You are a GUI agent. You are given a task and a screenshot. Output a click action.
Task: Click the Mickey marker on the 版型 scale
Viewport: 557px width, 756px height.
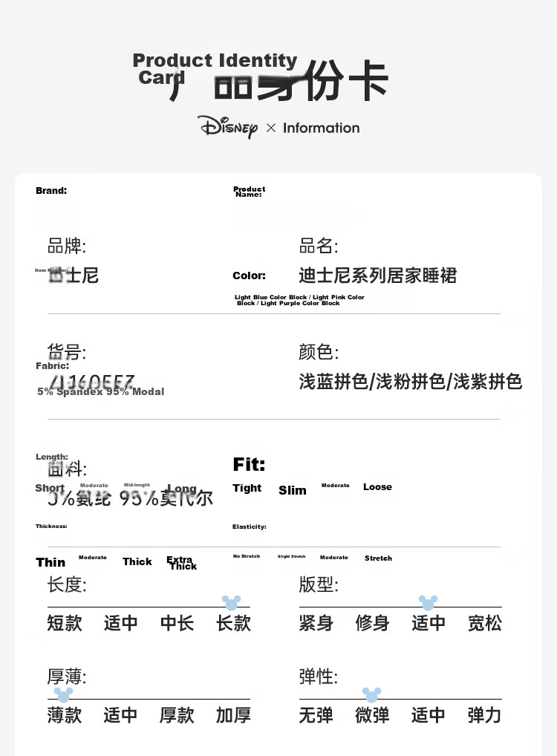click(429, 603)
